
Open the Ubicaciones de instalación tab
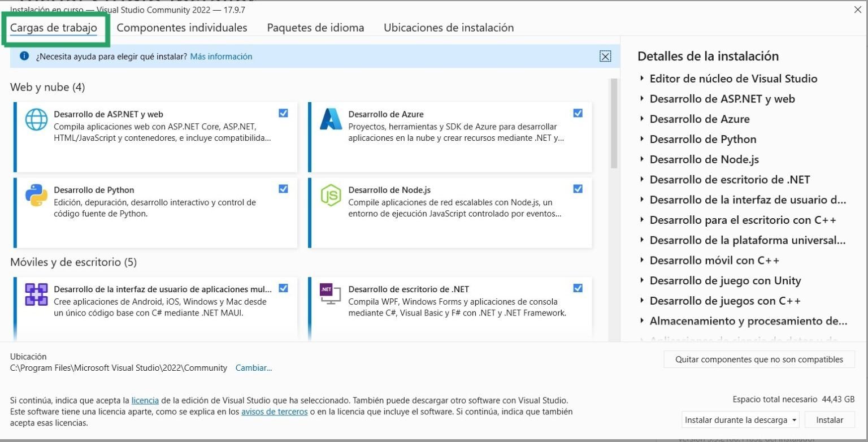(x=449, y=27)
